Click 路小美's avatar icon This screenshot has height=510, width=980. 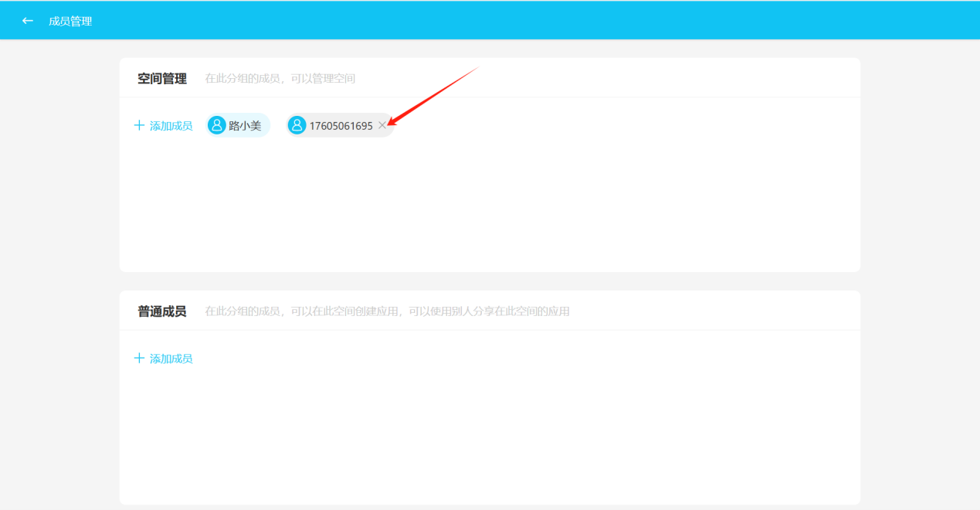217,125
